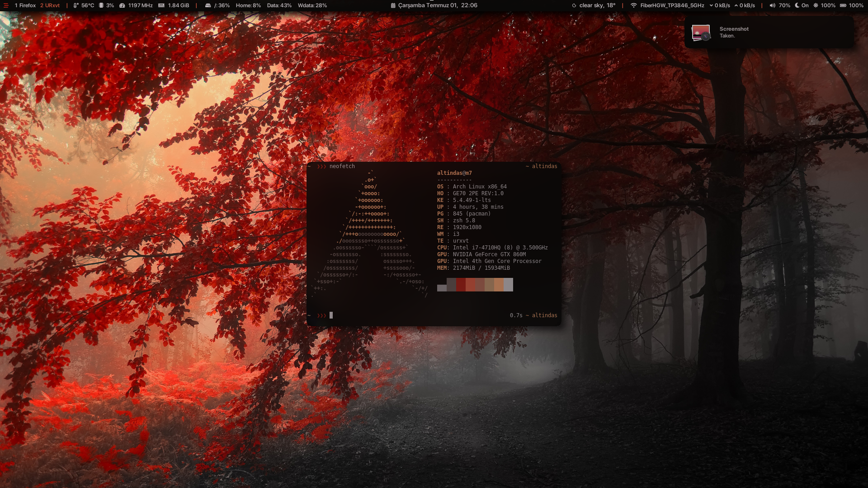Click the calendar icon beside the date
This screenshot has width=868, height=488.
click(x=393, y=5)
